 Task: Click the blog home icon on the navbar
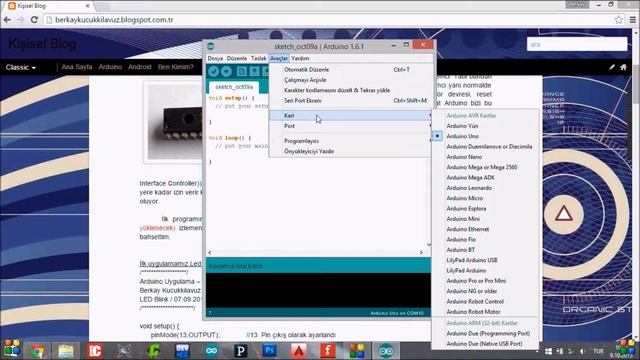[623, 67]
